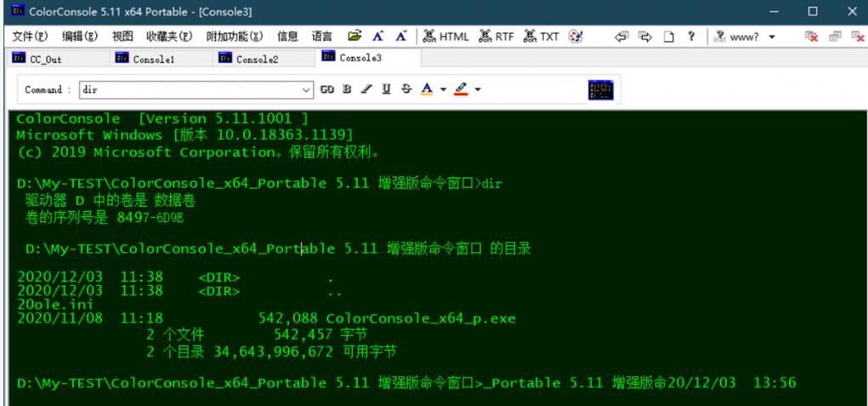The height and width of the screenshot is (406, 868).
Task: Click the rightmost MDI red X icon
Action: [x=858, y=37]
